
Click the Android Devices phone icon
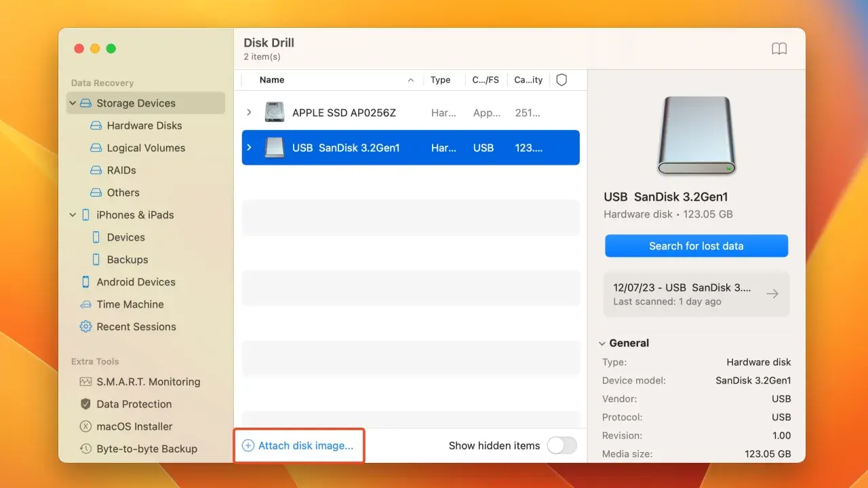coord(85,282)
